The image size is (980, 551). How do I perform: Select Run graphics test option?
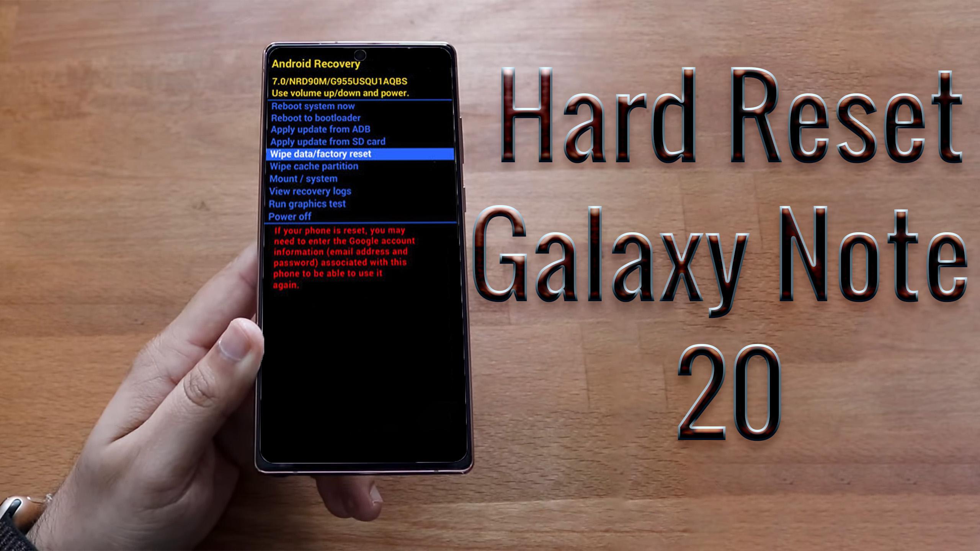[x=306, y=204]
